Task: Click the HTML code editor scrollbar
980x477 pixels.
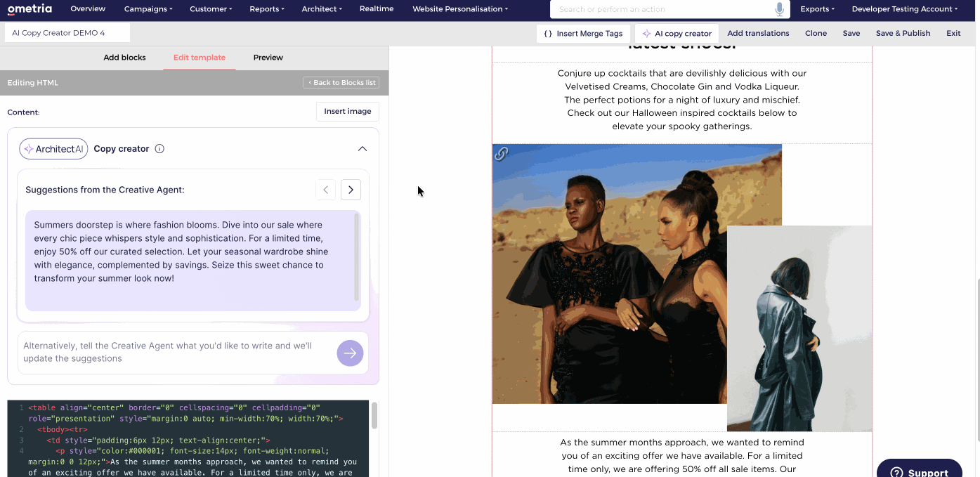Action: click(x=374, y=416)
